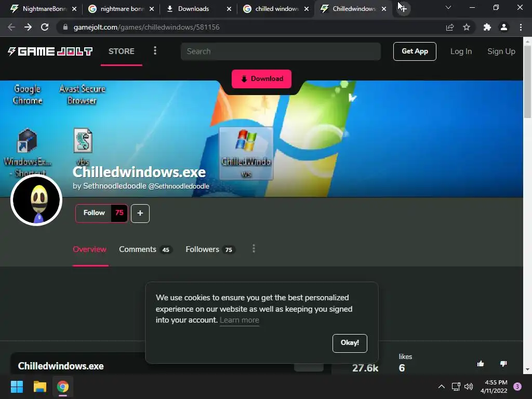This screenshot has width=532, height=399.
Task: Go forward with the browser forward arrow
Action: point(28,27)
